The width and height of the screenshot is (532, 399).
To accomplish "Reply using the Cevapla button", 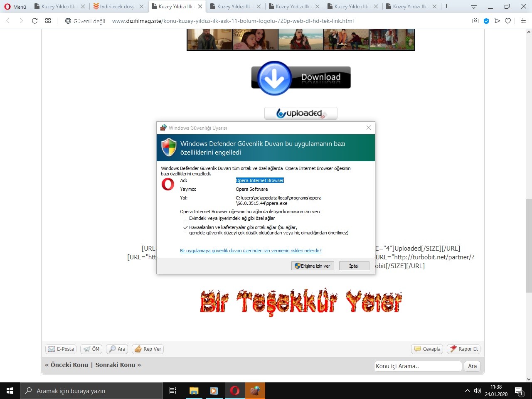I will (x=427, y=349).
